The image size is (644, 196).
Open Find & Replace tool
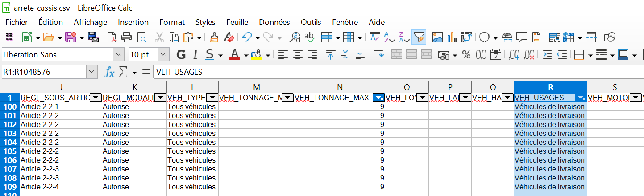click(295, 37)
